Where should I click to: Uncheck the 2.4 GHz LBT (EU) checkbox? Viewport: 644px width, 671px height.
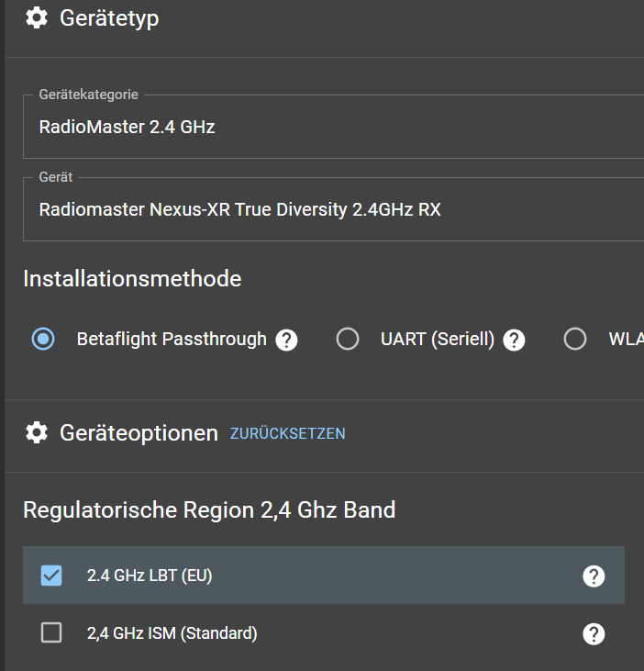point(51,576)
